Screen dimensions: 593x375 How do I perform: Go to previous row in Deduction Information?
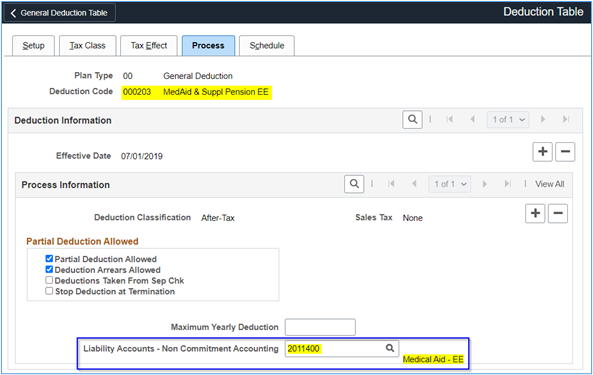point(472,119)
